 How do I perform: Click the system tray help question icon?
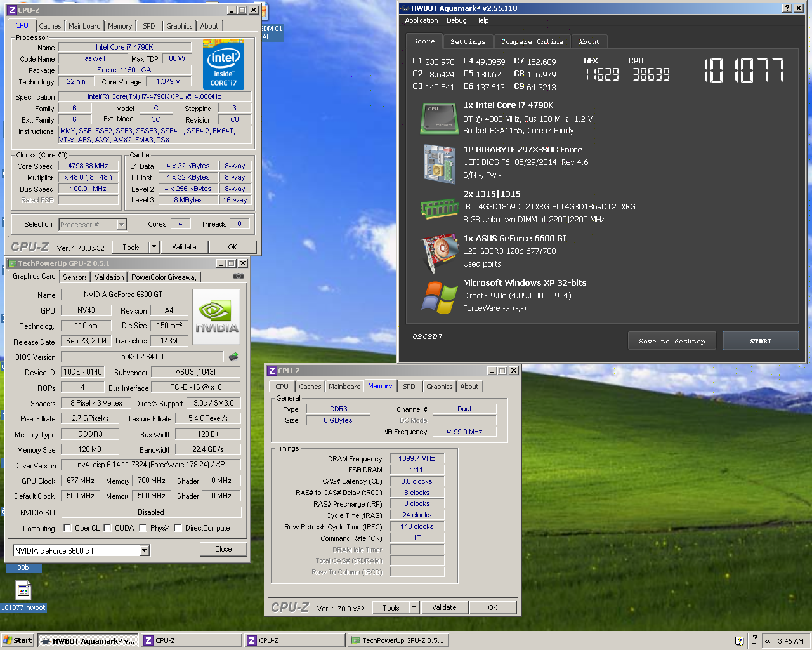point(739,641)
